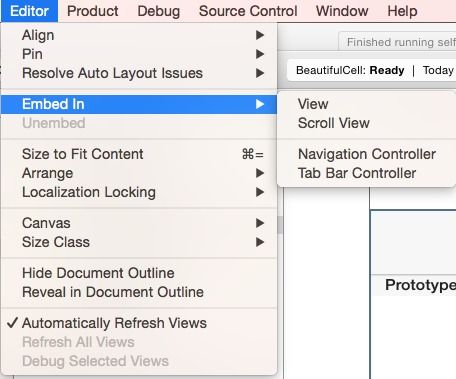Choose Embed In View option
The height and width of the screenshot is (379, 456).
pyautogui.click(x=313, y=104)
